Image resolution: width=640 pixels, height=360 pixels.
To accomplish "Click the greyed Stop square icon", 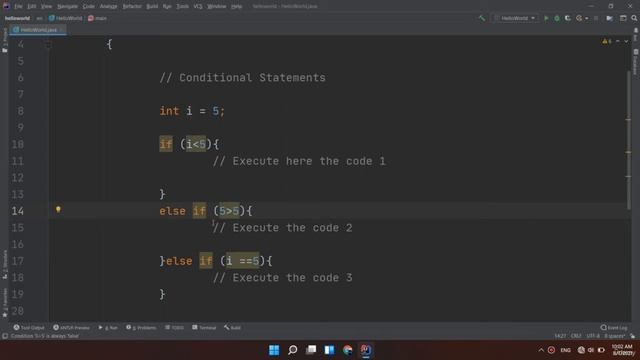I will point(596,18).
